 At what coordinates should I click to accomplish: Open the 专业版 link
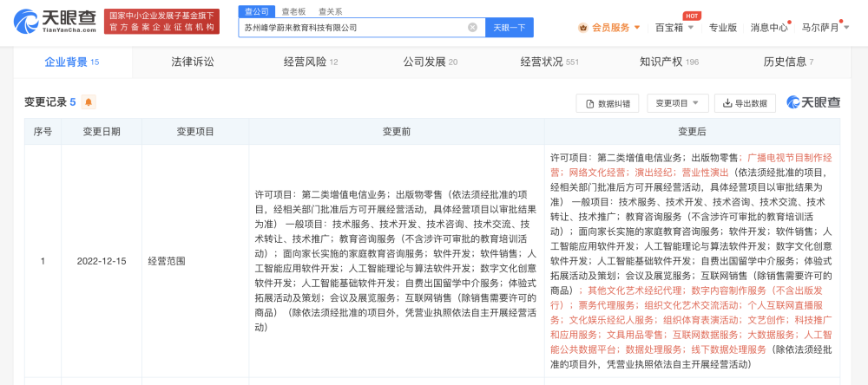click(x=723, y=27)
